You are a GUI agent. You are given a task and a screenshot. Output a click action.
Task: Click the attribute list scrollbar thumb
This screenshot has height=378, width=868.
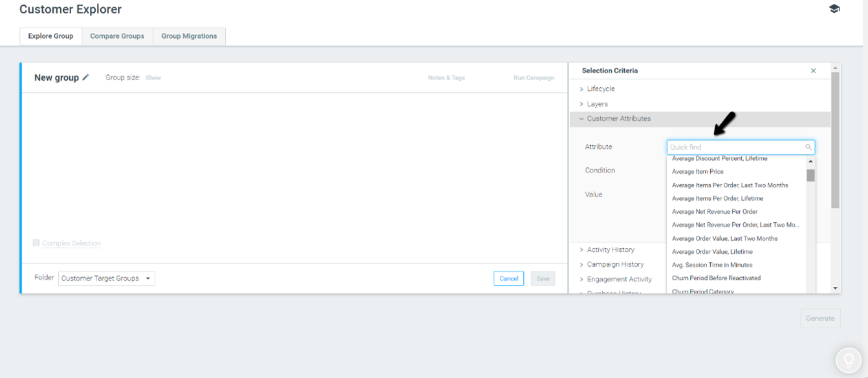pyautogui.click(x=810, y=175)
